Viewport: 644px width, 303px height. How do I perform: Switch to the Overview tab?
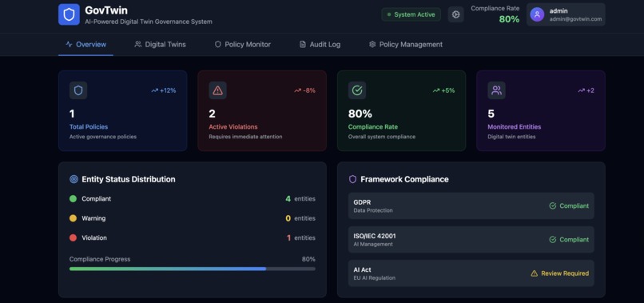85,45
